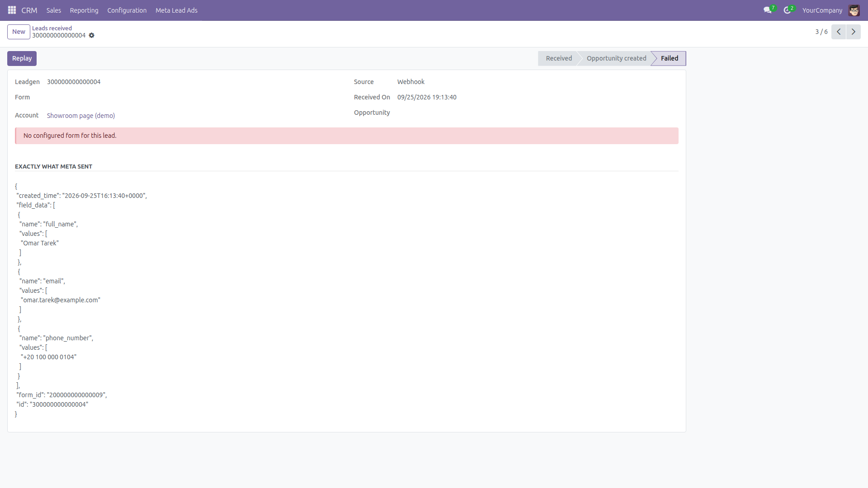This screenshot has height=488, width=868.
Task: Click the New button
Action: 19,32
